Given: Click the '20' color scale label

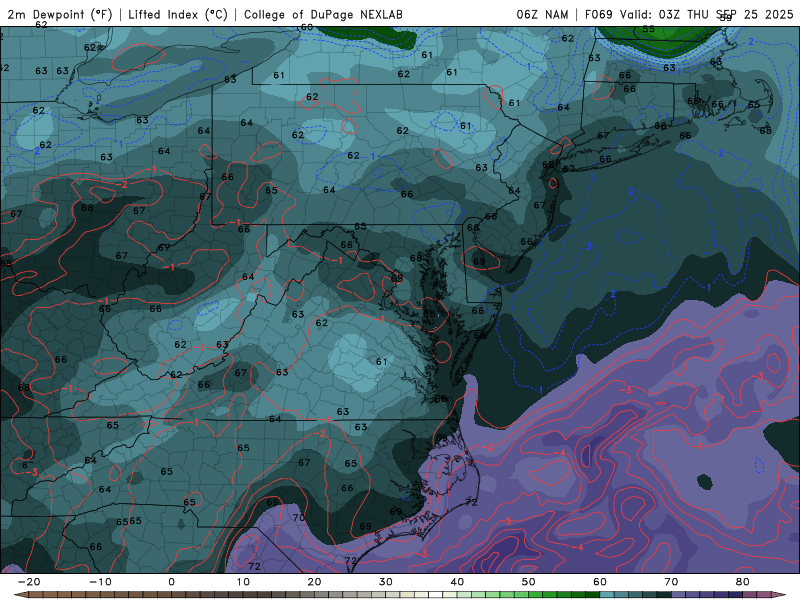Looking at the screenshot, I should [x=314, y=582].
